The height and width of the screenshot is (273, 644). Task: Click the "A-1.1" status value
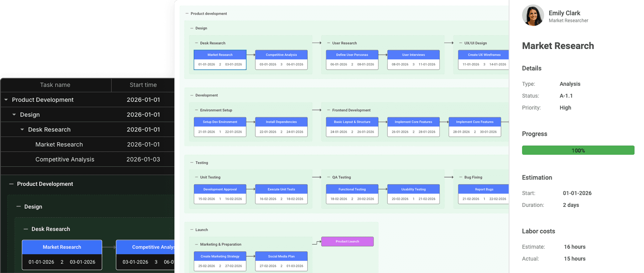pyautogui.click(x=566, y=96)
